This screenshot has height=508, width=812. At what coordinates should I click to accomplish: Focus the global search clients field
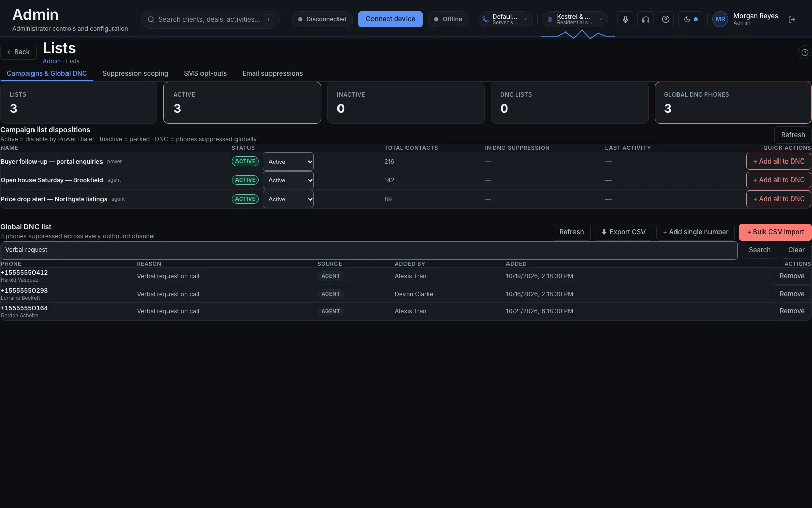pos(210,19)
